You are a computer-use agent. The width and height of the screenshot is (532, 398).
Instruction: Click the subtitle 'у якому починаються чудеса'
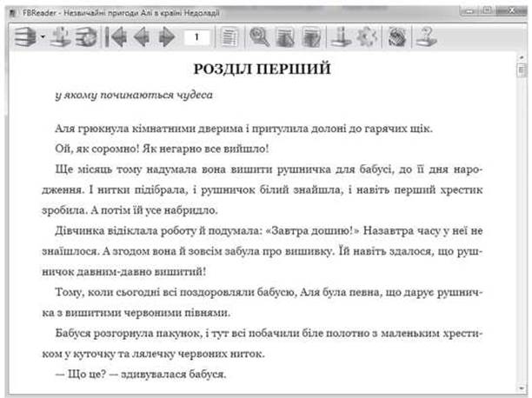(x=134, y=95)
